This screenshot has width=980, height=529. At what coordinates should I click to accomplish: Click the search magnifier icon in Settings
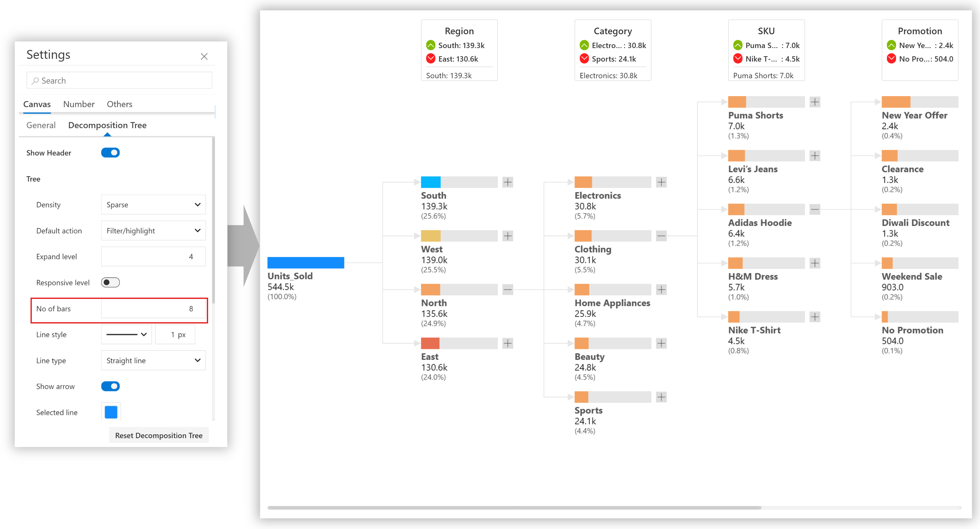coord(36,81)
